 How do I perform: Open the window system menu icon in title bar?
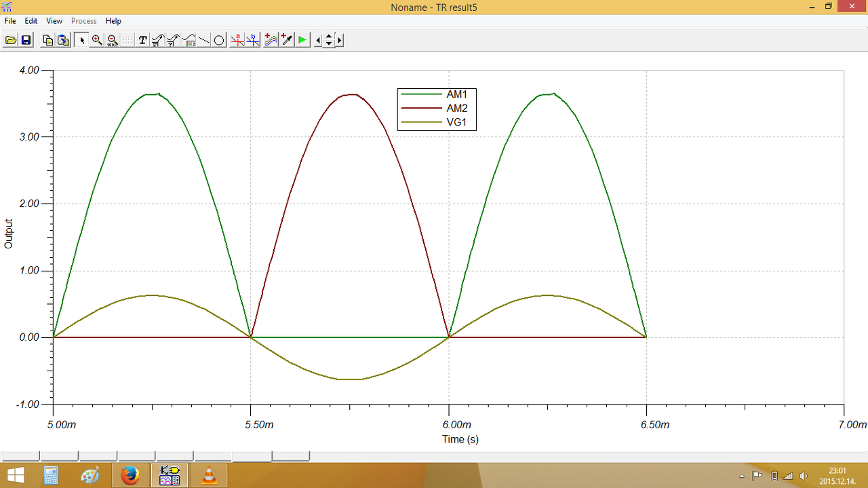click(7, 6)
